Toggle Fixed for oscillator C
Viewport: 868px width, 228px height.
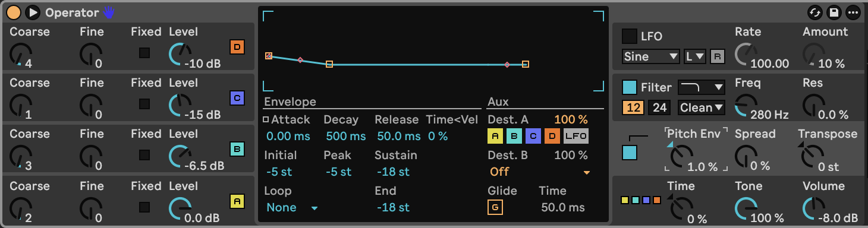click(x=144, y=104)
